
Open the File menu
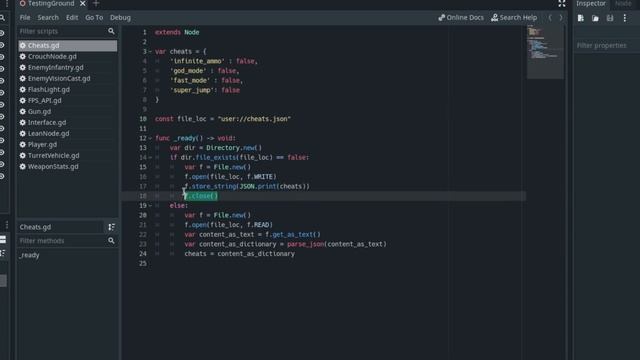tap(25, 18)
